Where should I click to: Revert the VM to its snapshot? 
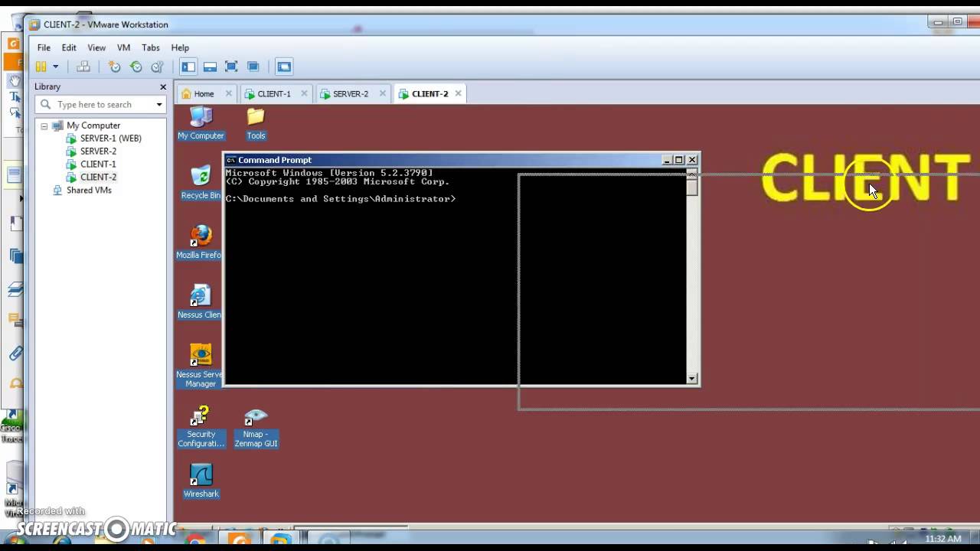click(x=136, y=67)
